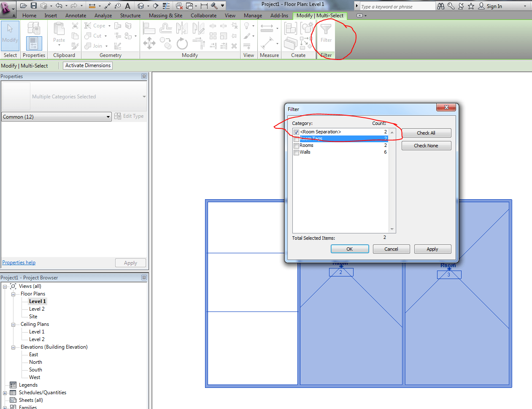This screenshot has height=409, width=532.
Task: Click the Filter list scrollbar up arrow
Action: click(x=392, y=133)
